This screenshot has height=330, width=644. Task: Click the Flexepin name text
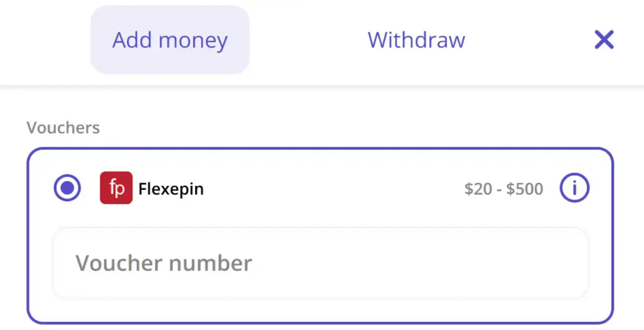[x=171, y=188]
